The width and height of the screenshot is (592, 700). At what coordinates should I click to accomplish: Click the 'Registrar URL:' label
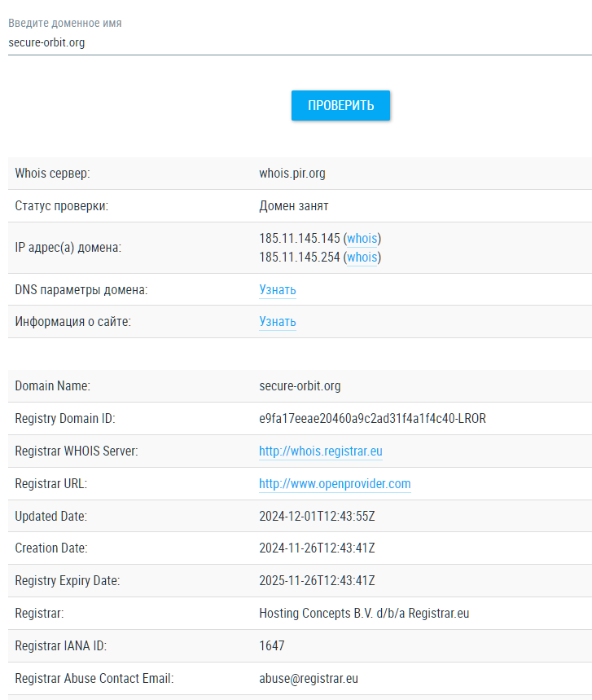[x=51, y=483]
